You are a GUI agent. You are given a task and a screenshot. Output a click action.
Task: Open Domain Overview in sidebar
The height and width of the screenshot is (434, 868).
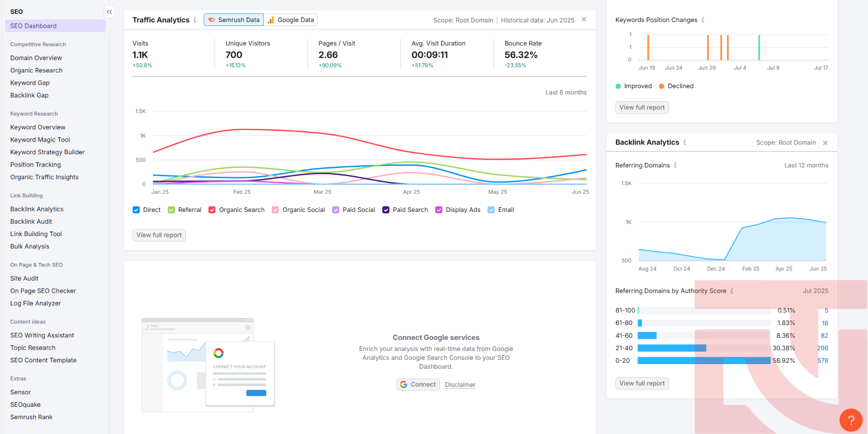point(36,58)
